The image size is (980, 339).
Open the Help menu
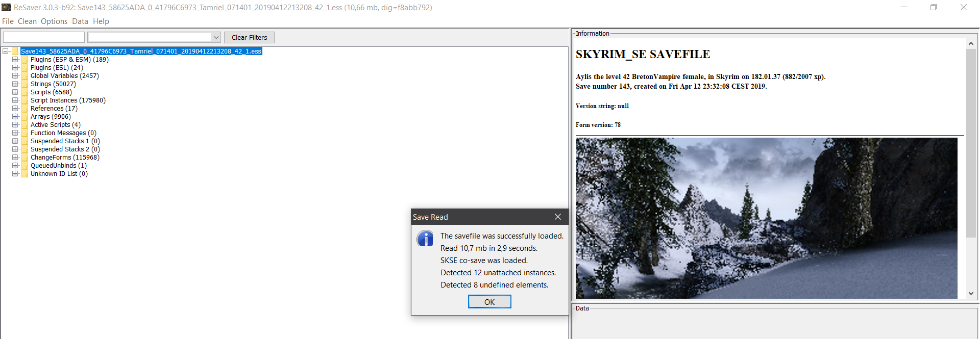[x=101, y=21]
